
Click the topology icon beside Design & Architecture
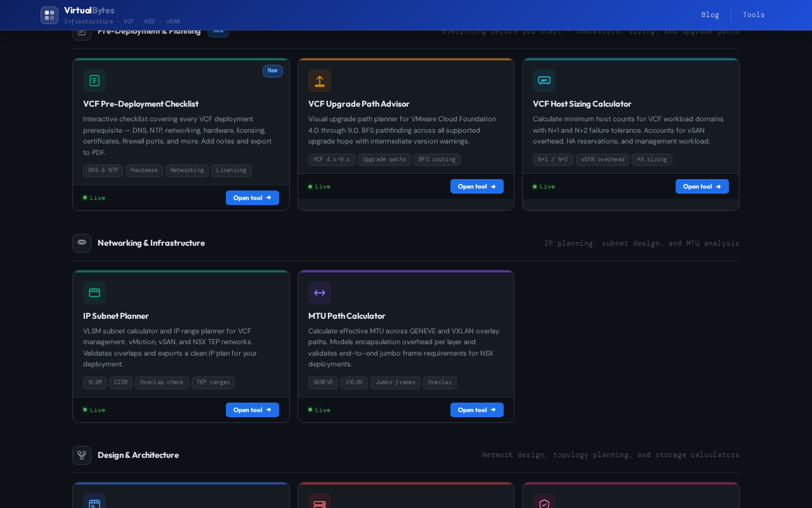click(82, 455)
